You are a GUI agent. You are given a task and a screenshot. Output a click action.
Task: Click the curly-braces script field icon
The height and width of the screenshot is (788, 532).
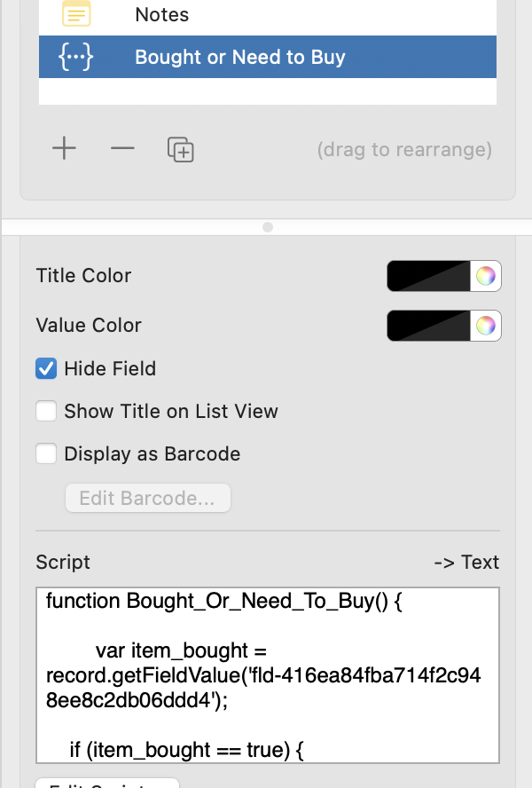pyautogui.click(x=76, y=58)
